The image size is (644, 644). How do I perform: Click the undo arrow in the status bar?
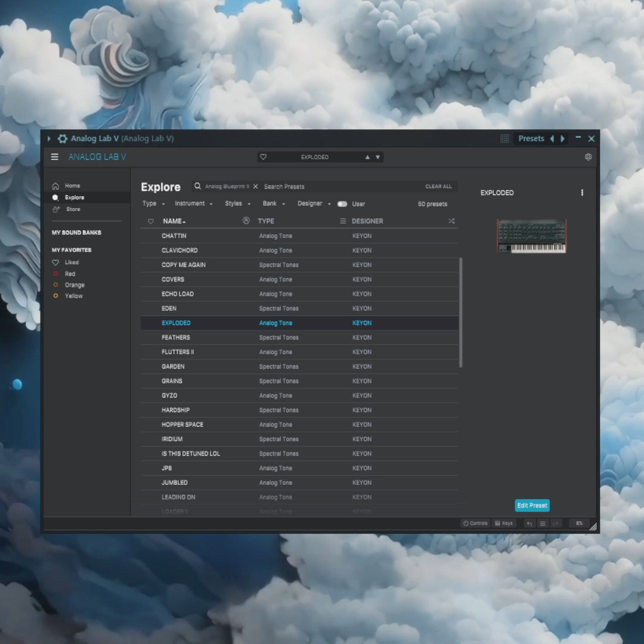pos(529,524)
